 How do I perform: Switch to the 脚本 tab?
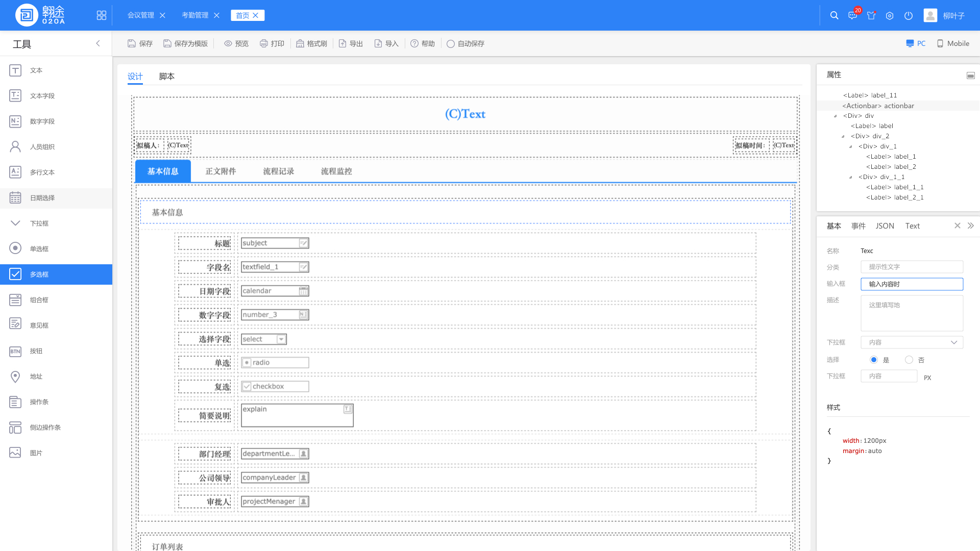(x=166, y=76)
